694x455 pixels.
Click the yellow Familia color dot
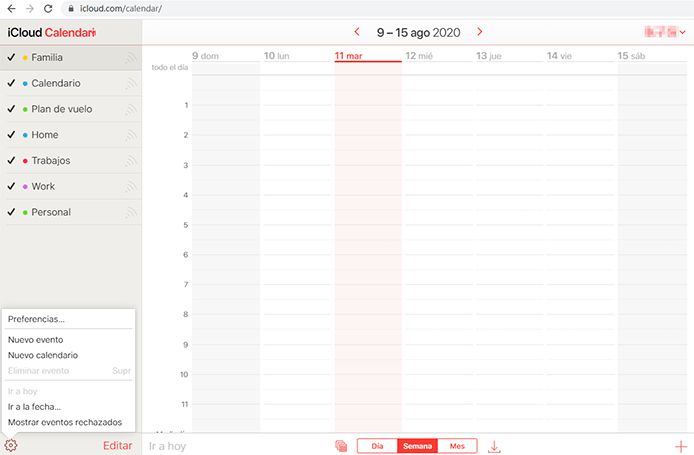pos(25,58)
